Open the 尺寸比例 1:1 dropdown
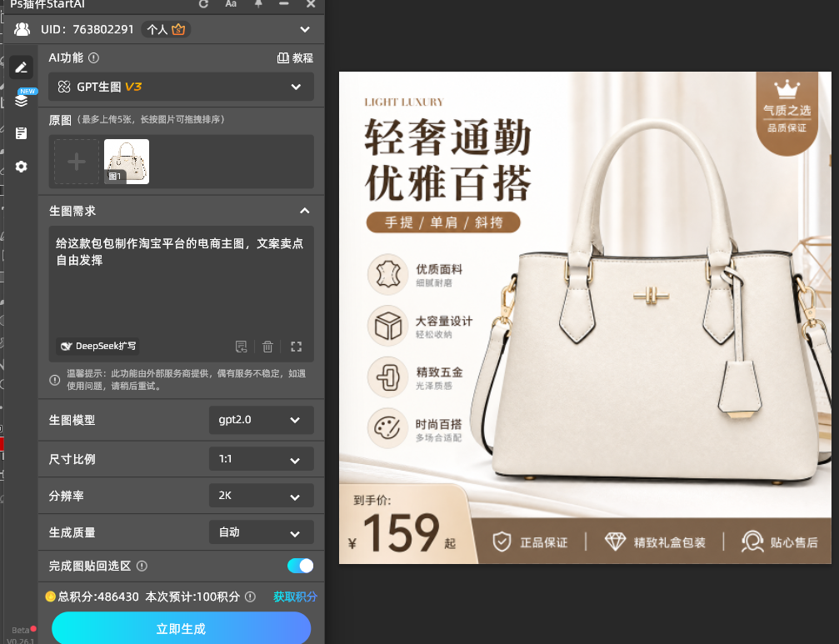839x644 pixels. [261, 459]
